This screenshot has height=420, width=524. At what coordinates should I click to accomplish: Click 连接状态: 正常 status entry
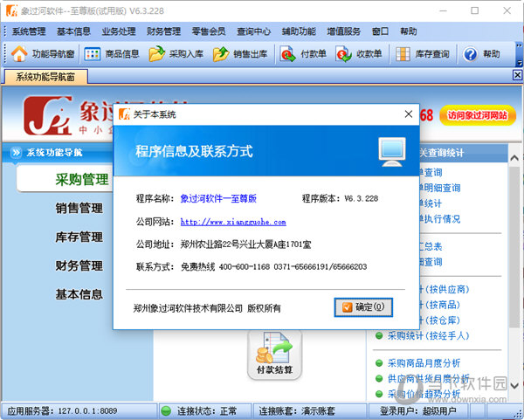tap(207, 410)
